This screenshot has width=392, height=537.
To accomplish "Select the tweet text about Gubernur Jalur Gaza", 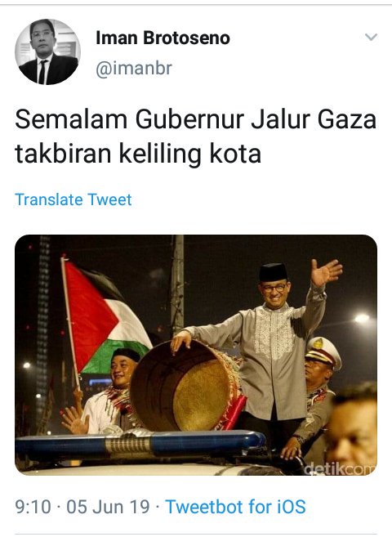I will point(195,136).
